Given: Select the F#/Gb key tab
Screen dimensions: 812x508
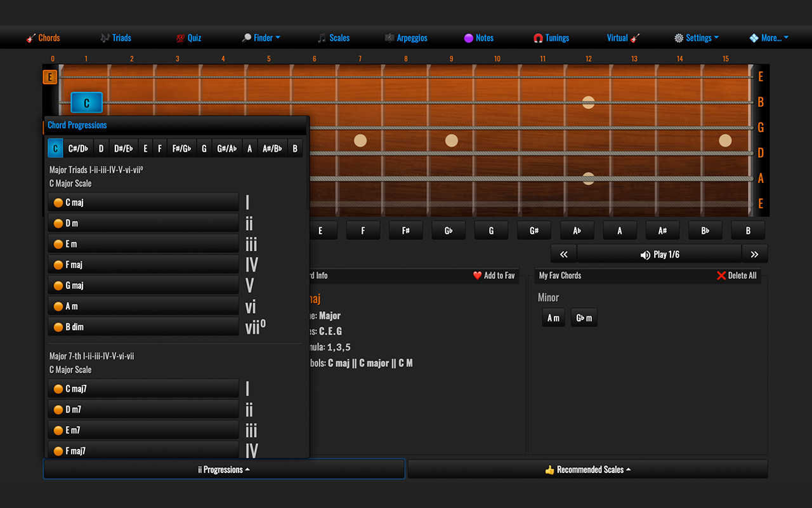Looking at the screenshot, I should click(x=181, y=149).
